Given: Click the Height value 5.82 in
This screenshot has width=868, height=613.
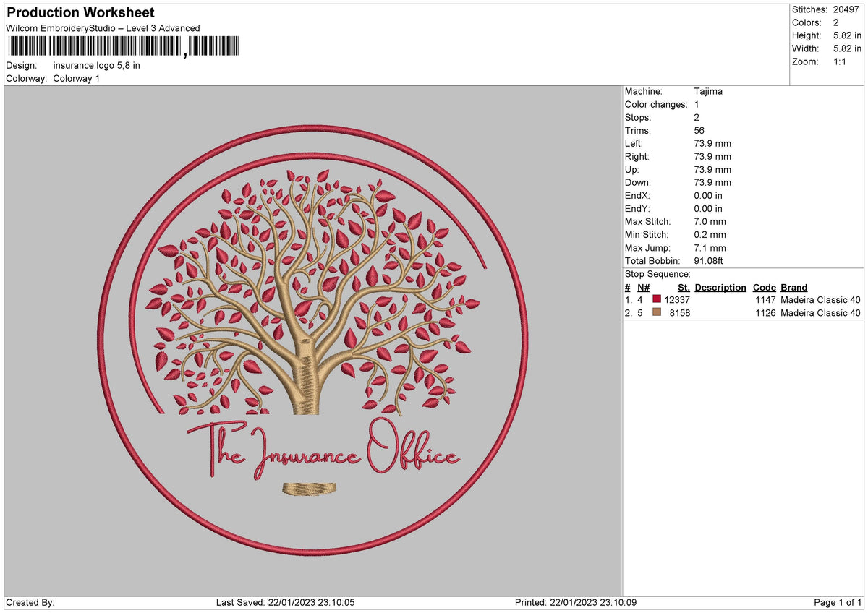Looking at the screenshot, I should 848,35.
